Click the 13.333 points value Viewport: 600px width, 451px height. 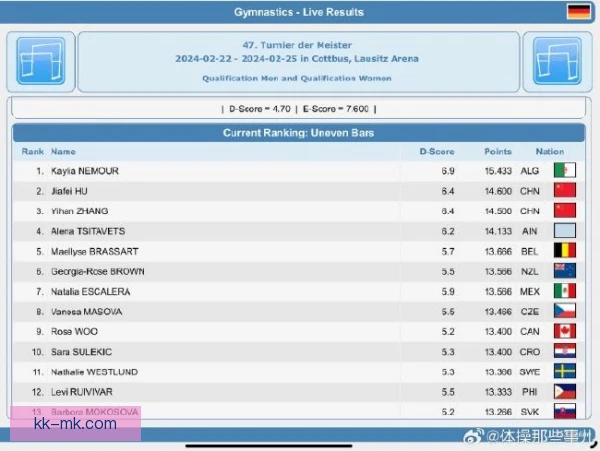click(498, 392)
